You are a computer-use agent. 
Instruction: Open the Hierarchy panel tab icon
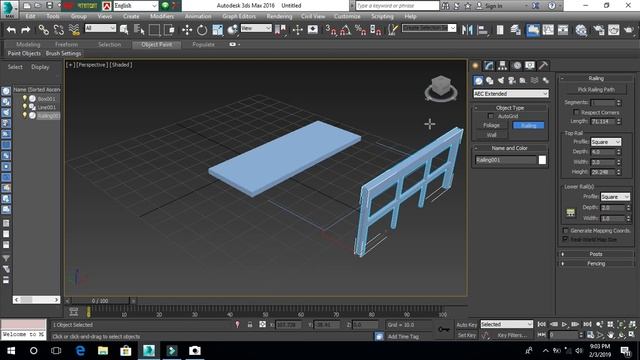click(502, 65)
